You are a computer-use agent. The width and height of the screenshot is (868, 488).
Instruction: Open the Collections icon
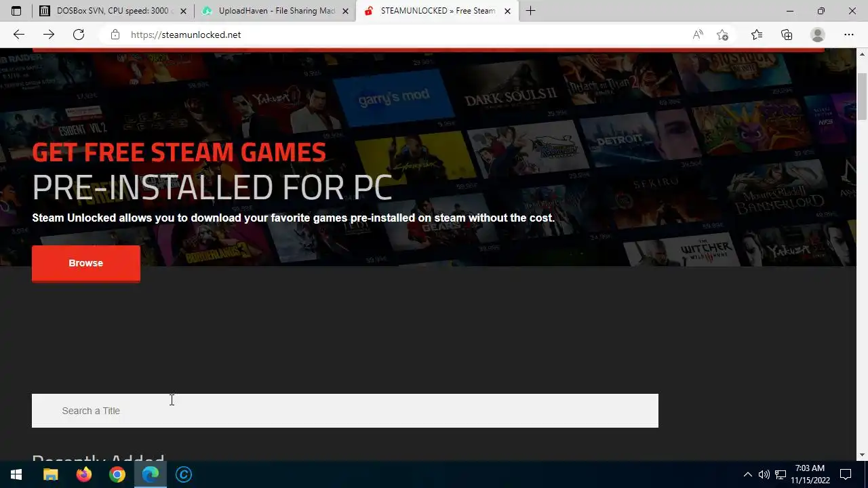pos(787,35)
